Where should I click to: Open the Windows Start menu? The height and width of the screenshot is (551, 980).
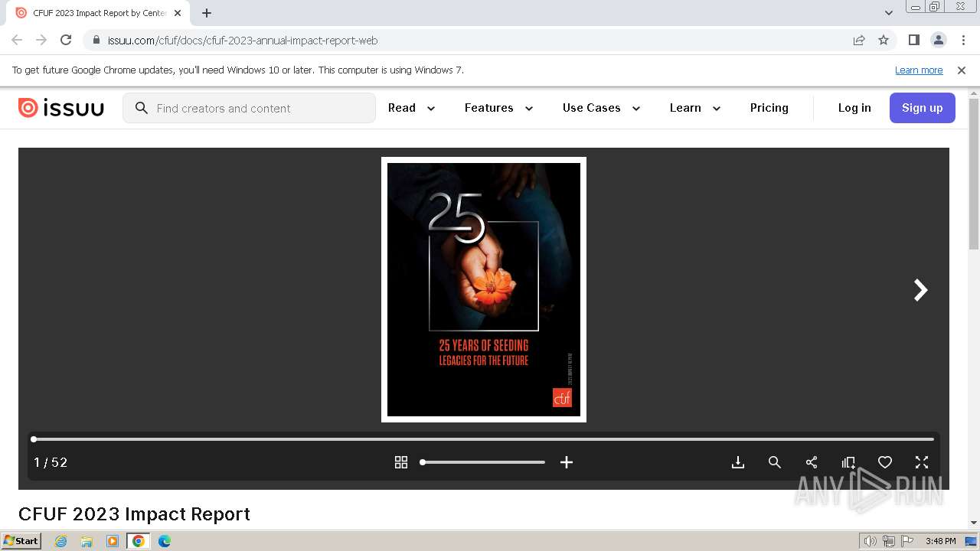click(x=21, y=540)
